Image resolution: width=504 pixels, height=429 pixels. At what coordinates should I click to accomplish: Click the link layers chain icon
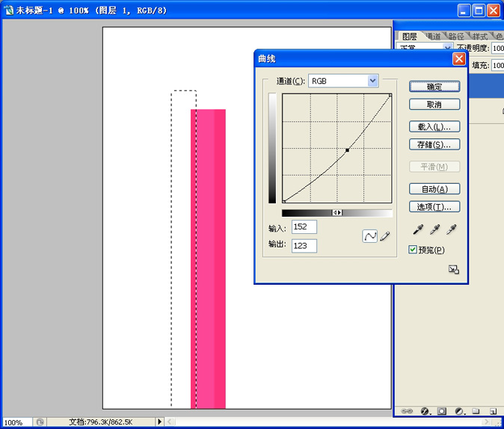coord(407,411)
